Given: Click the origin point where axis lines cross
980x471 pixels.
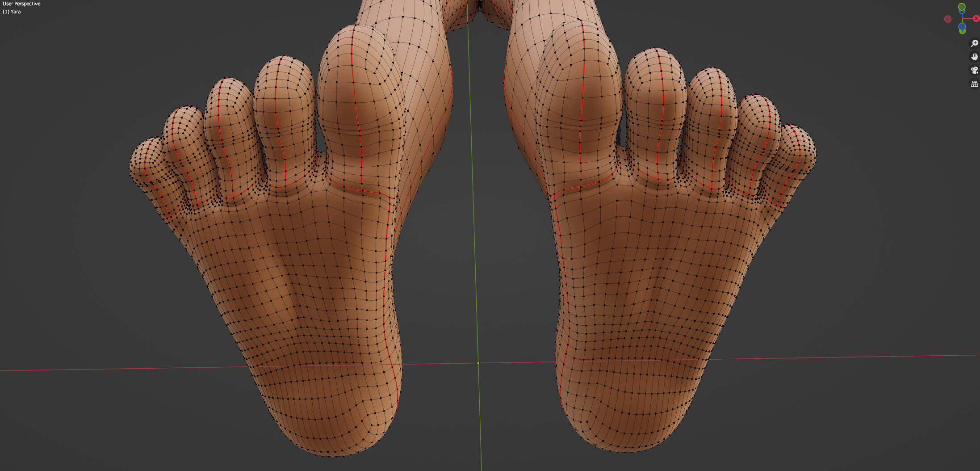Looking at the screenshot, I should [x=478, y=363].
